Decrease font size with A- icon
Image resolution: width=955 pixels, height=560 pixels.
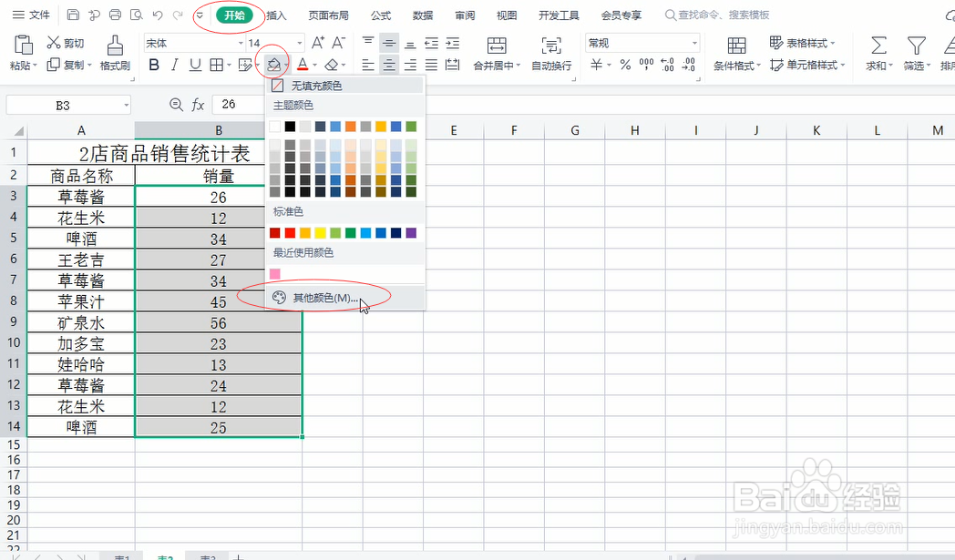pyautogui.click(x=338, y=43)
